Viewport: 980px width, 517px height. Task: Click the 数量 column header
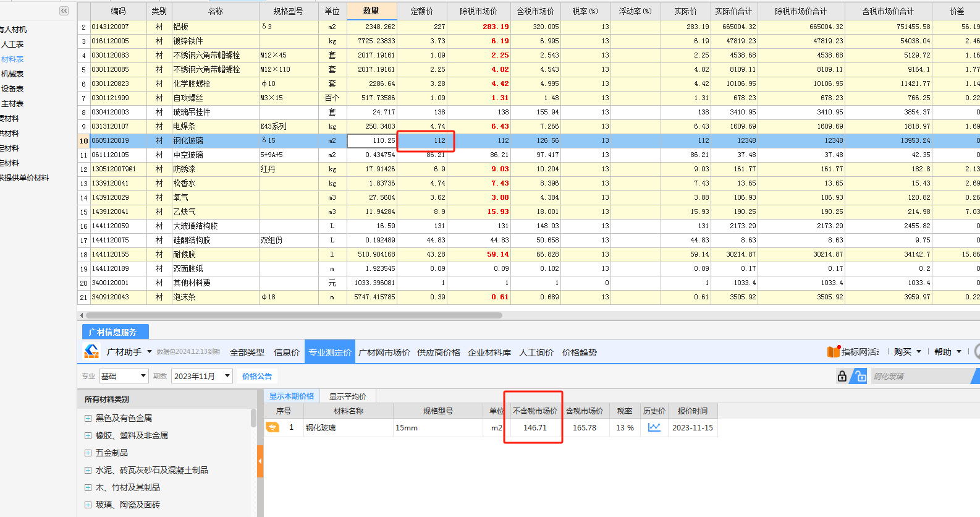click(371, 11)
